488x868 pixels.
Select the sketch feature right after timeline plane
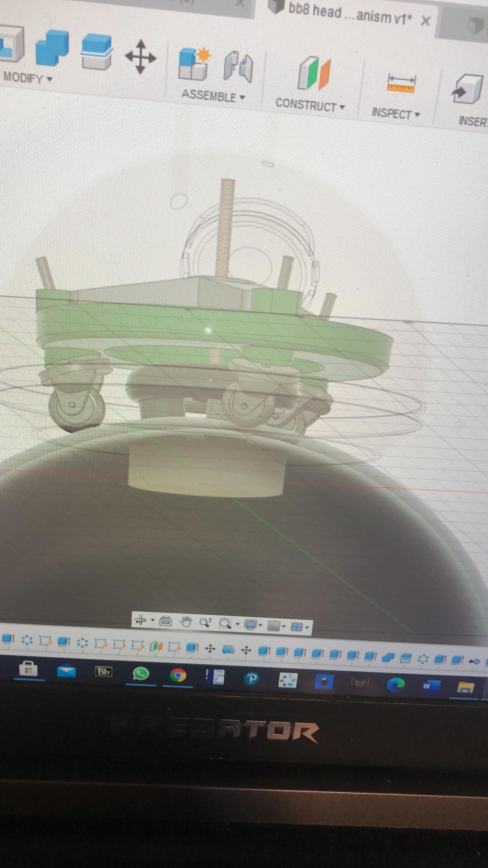[174, 647]
